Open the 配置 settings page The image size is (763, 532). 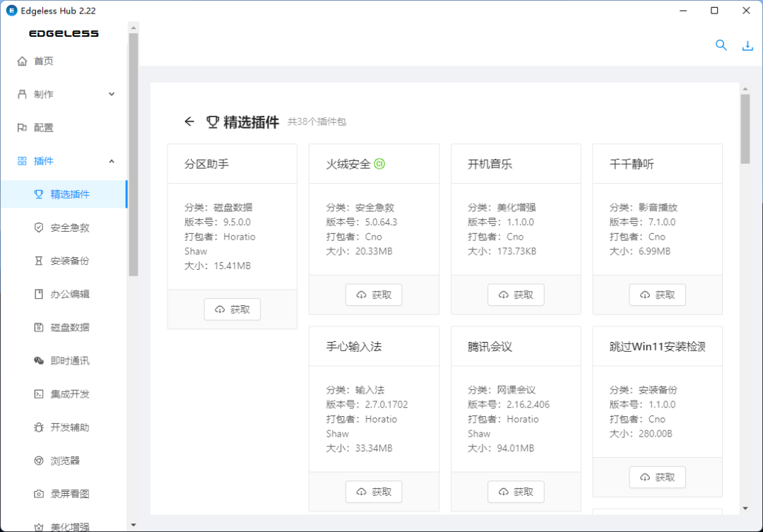[x=44, y=128]
